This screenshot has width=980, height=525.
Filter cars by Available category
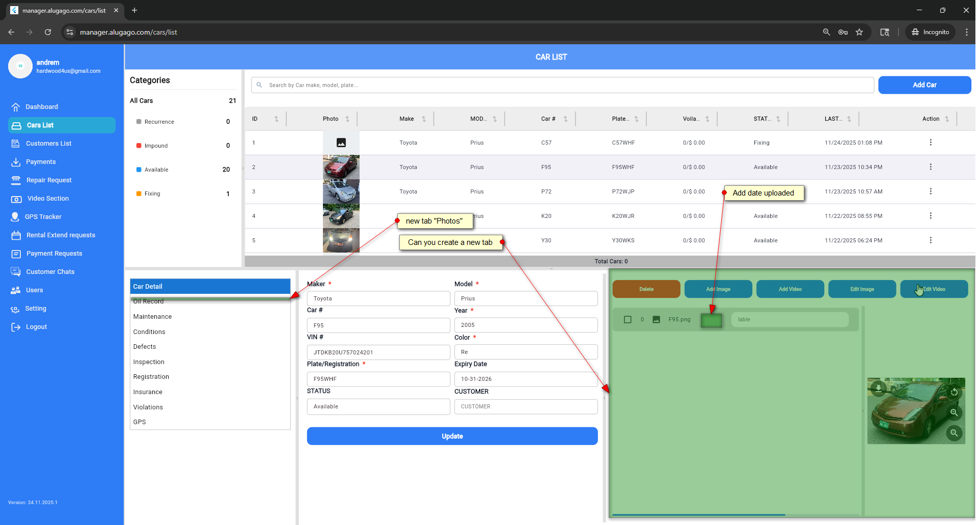pos(156,170)
